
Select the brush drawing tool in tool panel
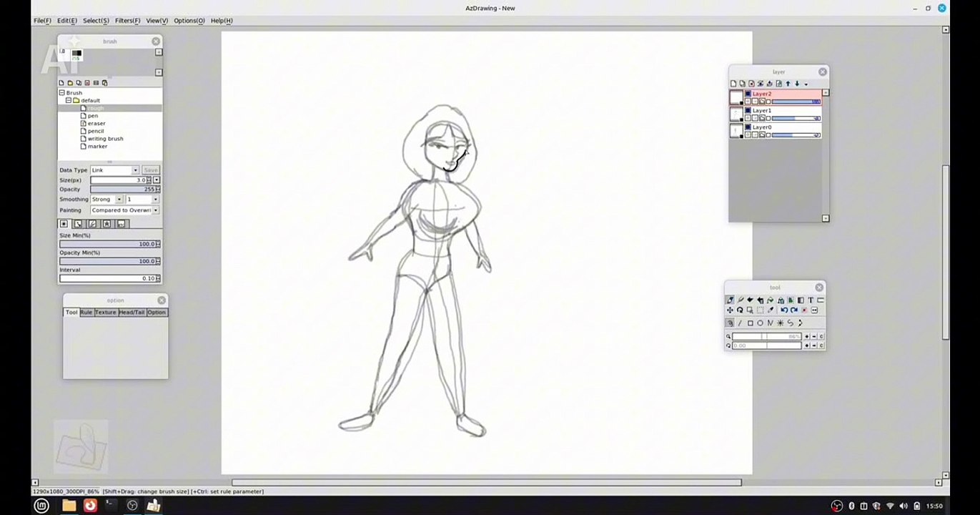[730, 300]
